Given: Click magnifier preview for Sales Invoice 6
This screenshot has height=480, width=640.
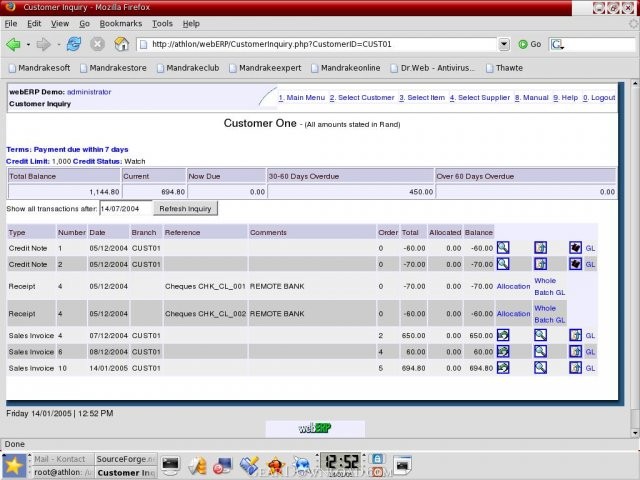Looking at the screenshot, I should tap(540, 351).
